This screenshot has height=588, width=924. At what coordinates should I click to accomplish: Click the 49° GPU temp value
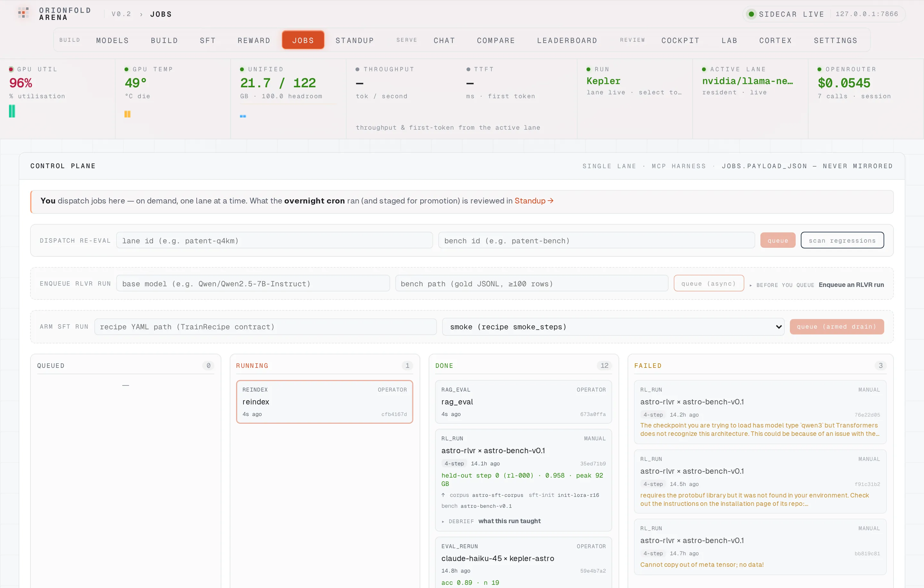pos(135,83)
